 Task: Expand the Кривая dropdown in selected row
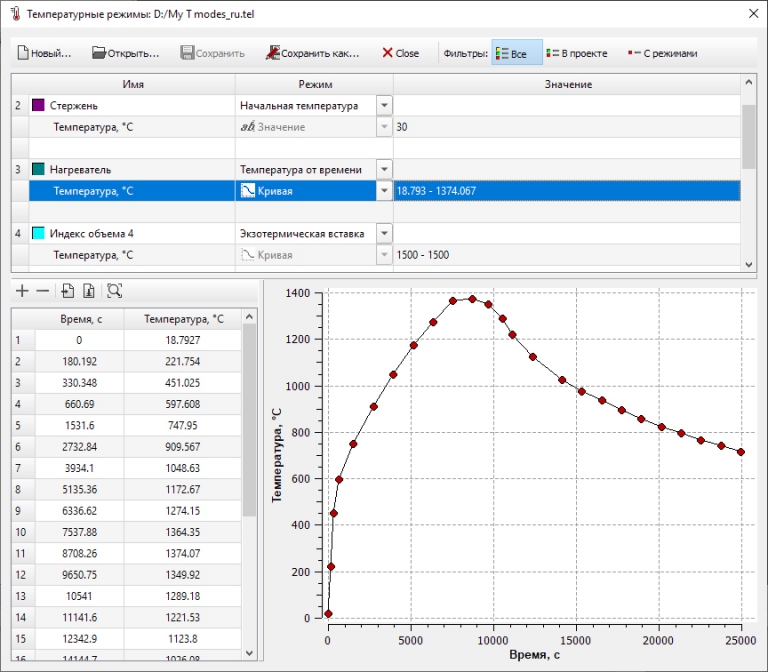tap(384, 191)
